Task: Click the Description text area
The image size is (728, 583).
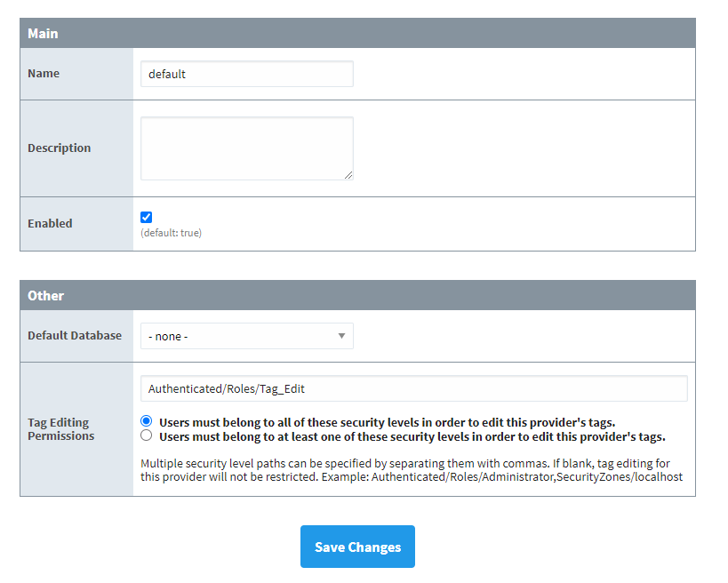Action: click(246, 147)
